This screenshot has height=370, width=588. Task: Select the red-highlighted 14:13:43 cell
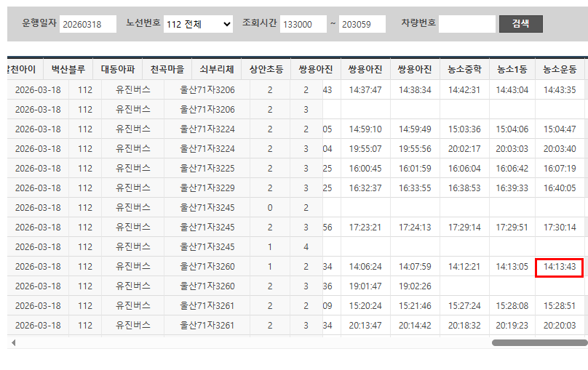(x=560, y=267)
